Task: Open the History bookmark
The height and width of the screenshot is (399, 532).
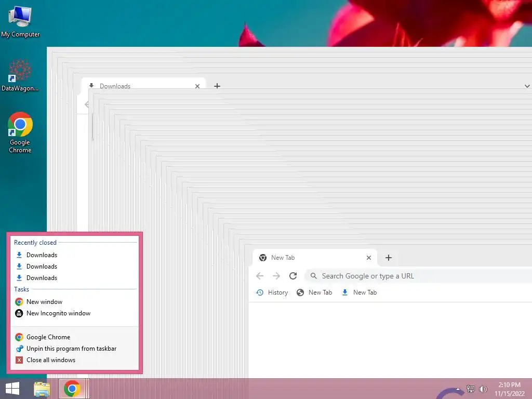Action: pyautogui.click(x=272, y=292)
